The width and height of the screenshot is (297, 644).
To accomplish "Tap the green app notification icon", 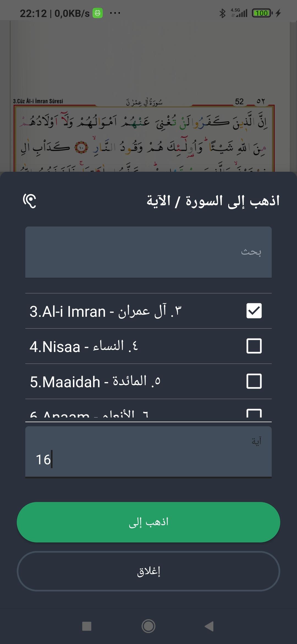I will (98, 13).
